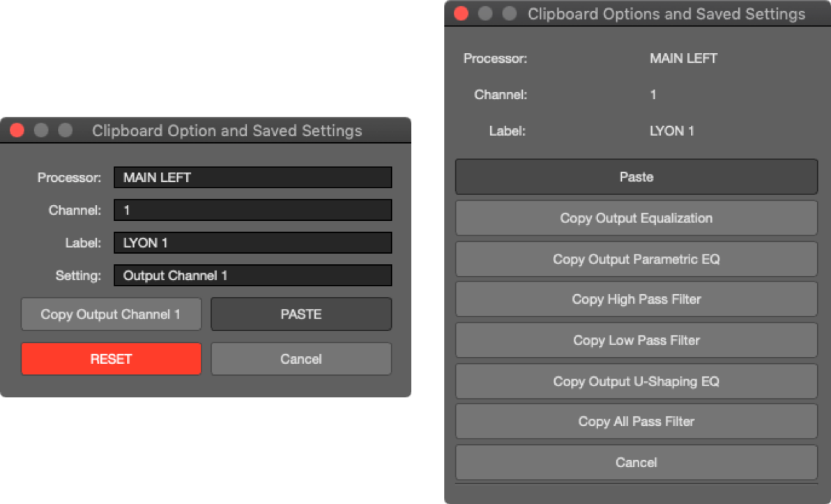Click Copy High Pass Filter
Screen dimensions: 831x504
point(636,299)
